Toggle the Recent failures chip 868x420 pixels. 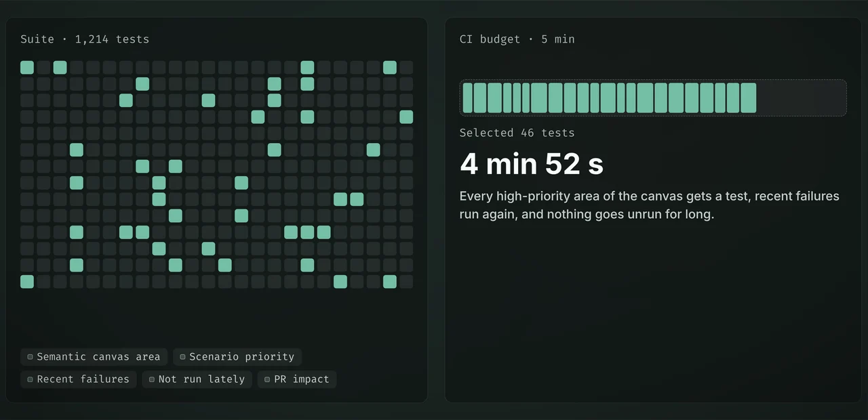click(x=79, y=379)
